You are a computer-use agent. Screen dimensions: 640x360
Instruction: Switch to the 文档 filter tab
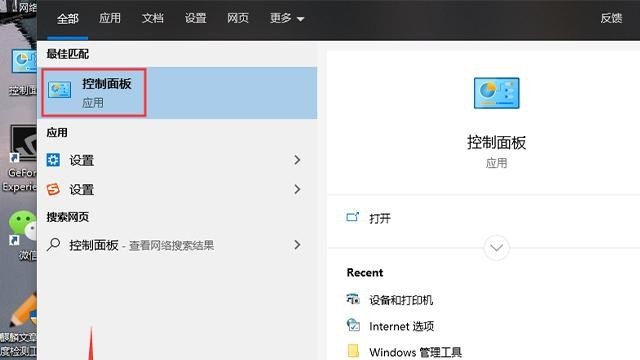(153, 18)
